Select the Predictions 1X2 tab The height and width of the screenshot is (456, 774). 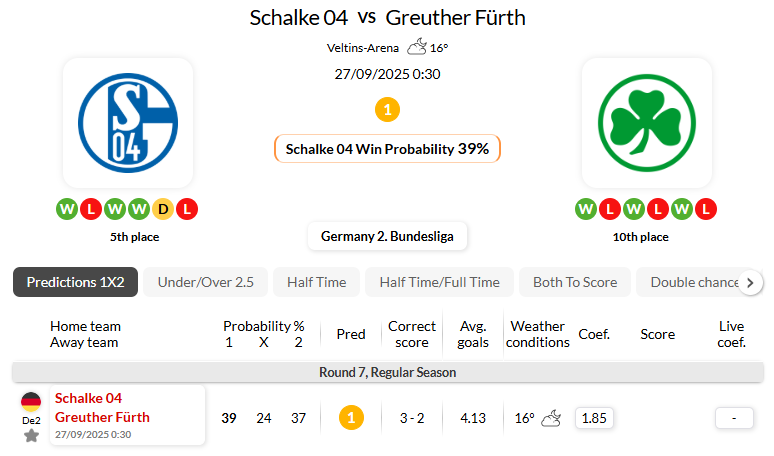click(x=75, y=282)
